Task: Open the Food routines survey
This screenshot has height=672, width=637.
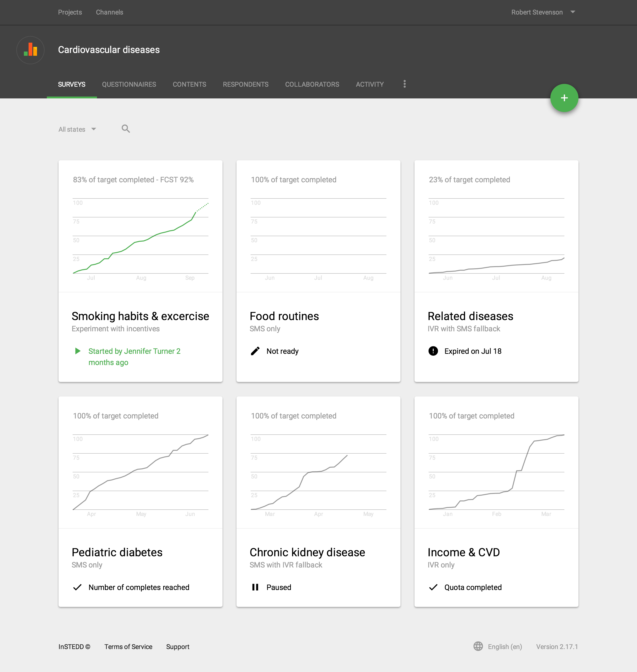Action: click(284, 316)
